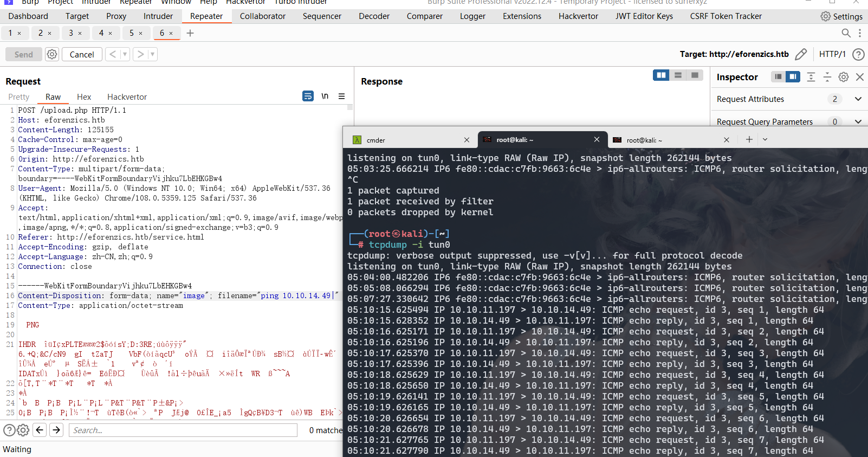Switch Response to combined tab layout
Image resolution: width=868 pixels, height=457 pixels.
tap(695, 75)
